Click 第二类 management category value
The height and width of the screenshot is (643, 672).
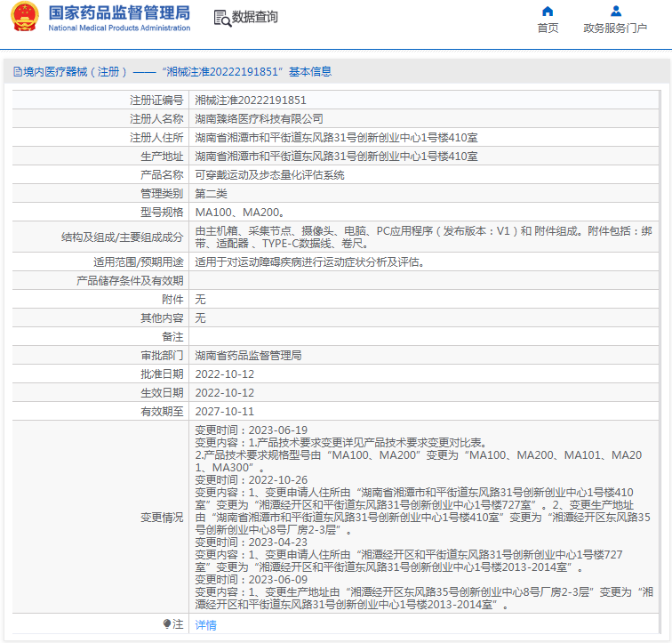click(x=211, y=194)
